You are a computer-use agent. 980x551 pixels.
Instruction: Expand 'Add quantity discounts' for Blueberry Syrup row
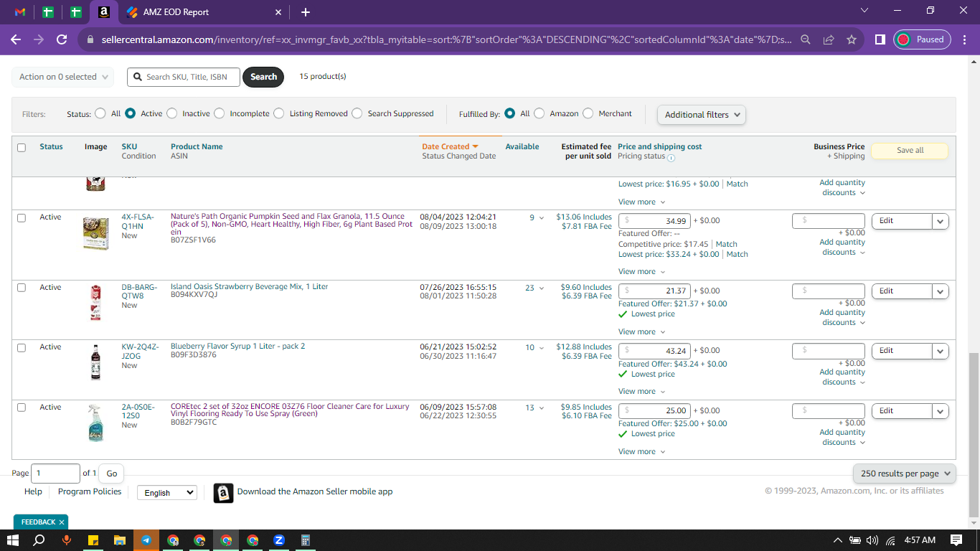pyautogui.click(x=842, y=377)
